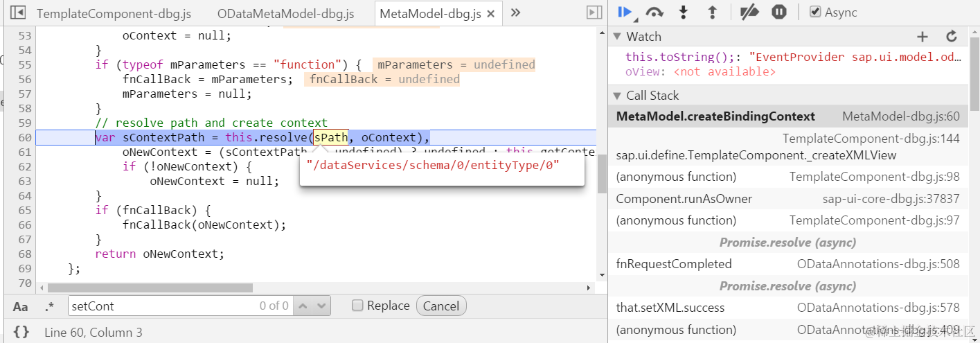
Task: Select the _createXMLView stack frame
Action: pos(788,147)
